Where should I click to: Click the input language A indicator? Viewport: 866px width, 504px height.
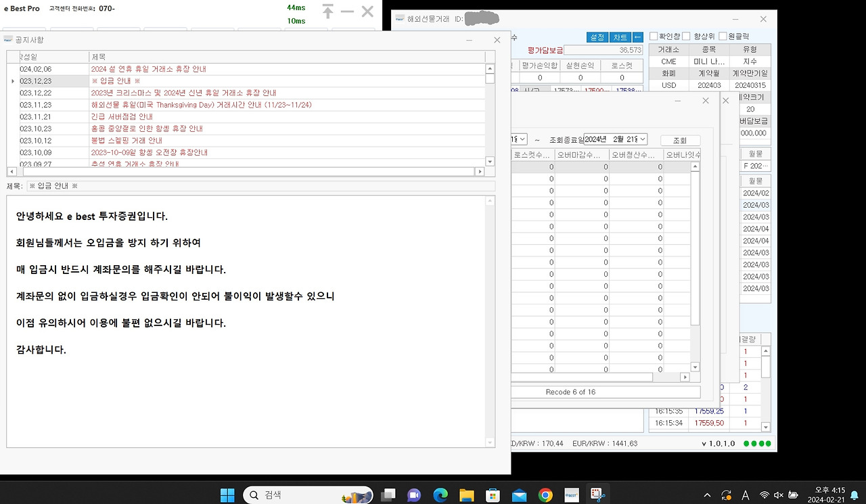point(746,495)
